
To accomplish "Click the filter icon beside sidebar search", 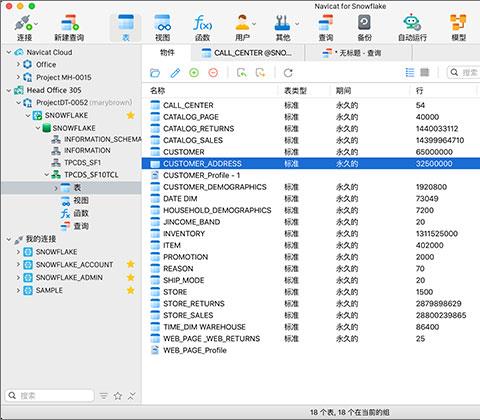I will coord(104,396).
